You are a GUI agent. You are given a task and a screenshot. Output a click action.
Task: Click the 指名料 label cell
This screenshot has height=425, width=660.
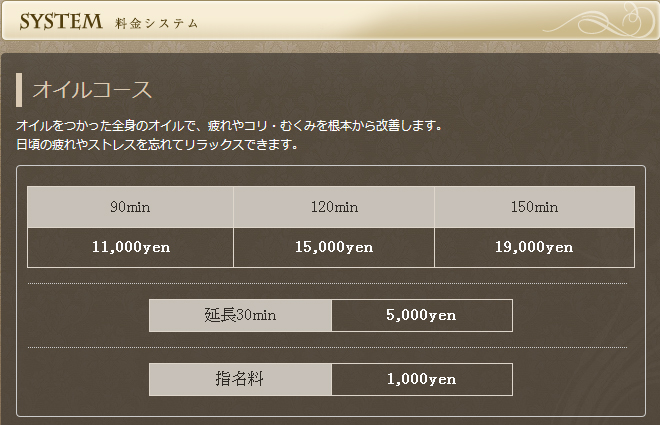coord(240,380)
